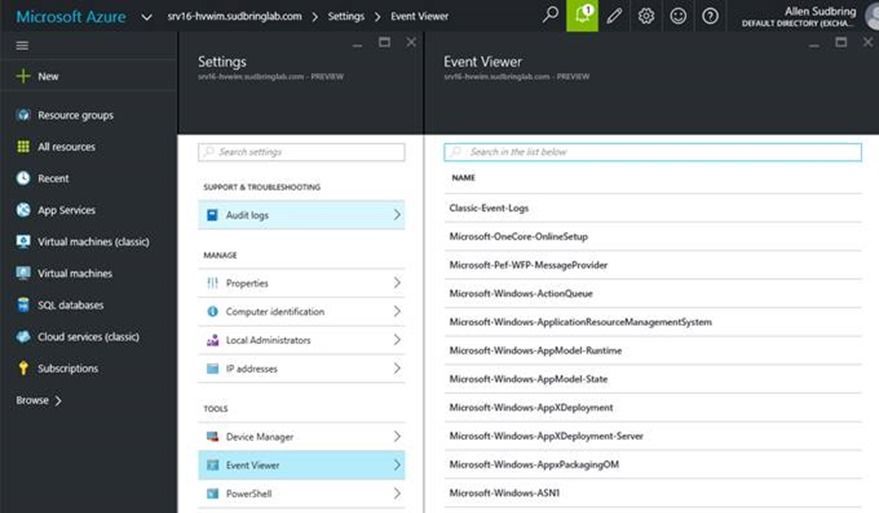This screenshot has height=513, width=879.
Task: Click the Search settings input field
Action: tap(301, 152)
